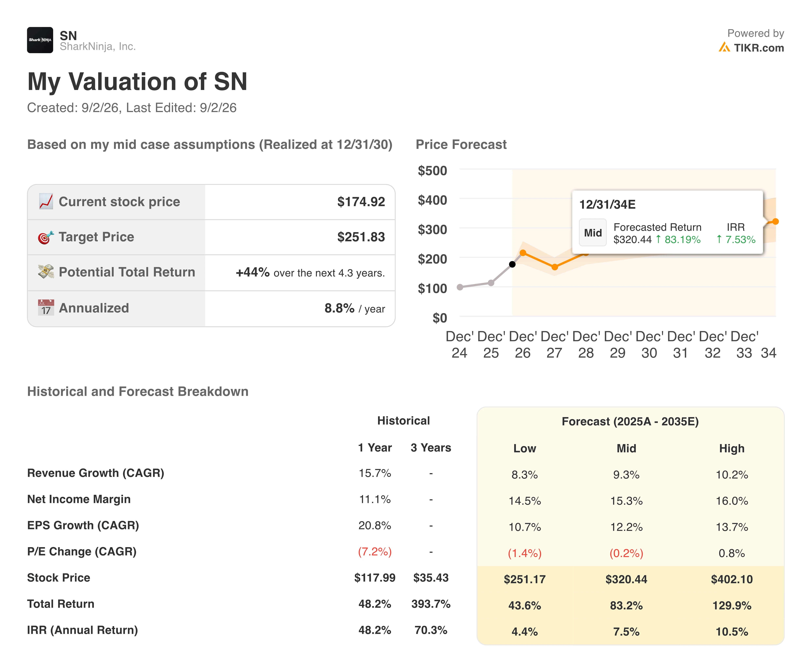The image size is (812, 662).
Task: Click the High forecast column header
Action: [732, 448]
